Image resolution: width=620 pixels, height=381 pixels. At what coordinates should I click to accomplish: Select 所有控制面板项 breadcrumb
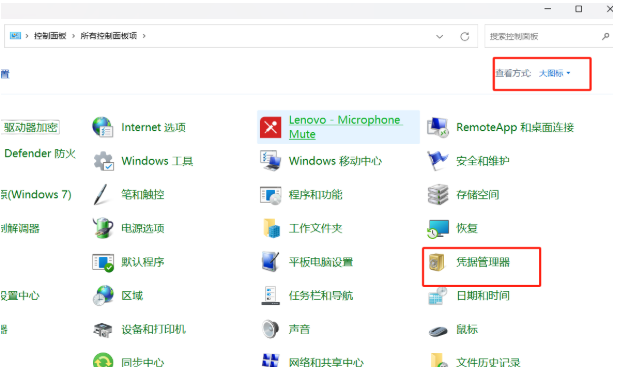[109, 36]
